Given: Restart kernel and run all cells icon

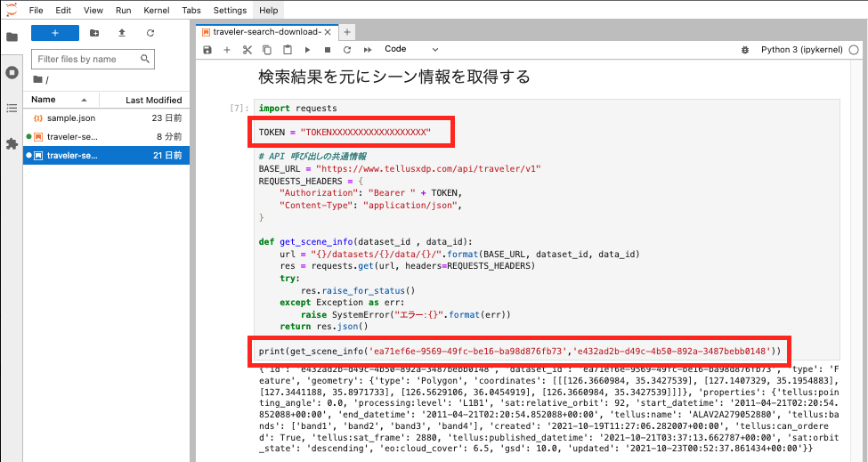Looking at the screenshot, I should (x=367, y=50).
